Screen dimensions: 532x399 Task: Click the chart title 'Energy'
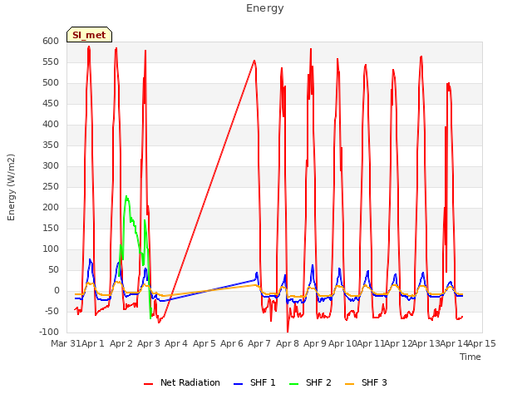265,8
